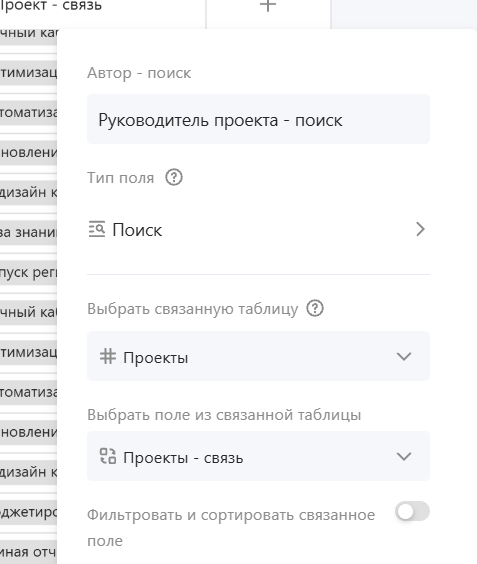Click the link icon beside Проекты - связь
This screenshot has height=564, width=477.
108,456
